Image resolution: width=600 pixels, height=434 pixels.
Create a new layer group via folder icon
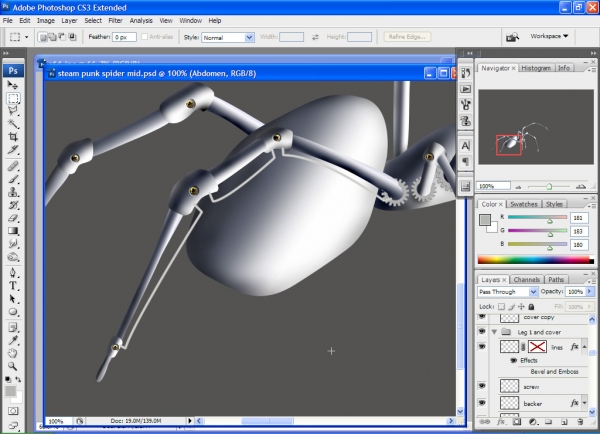click(548, 421)
